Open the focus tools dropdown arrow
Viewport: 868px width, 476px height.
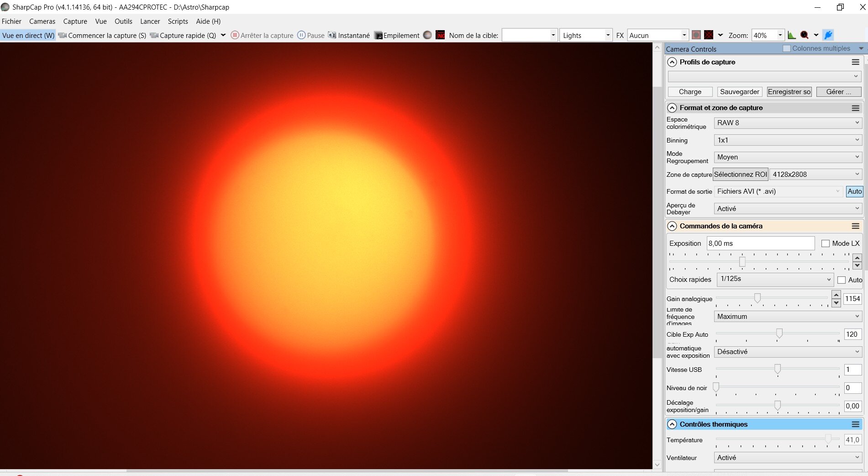[816, 35]
